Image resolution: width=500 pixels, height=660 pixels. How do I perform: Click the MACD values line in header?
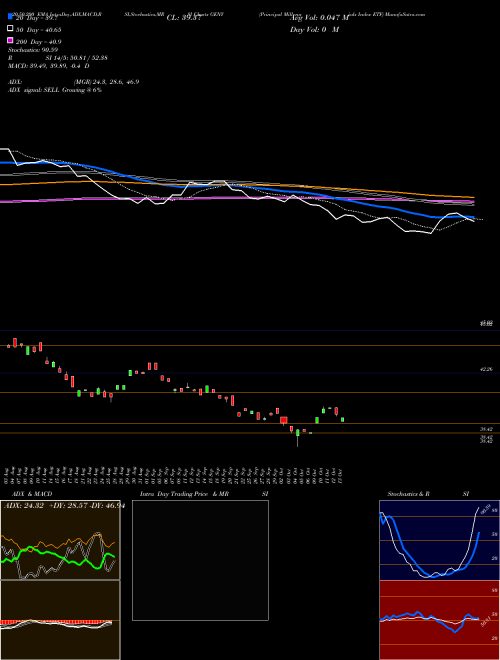(49, 66)
